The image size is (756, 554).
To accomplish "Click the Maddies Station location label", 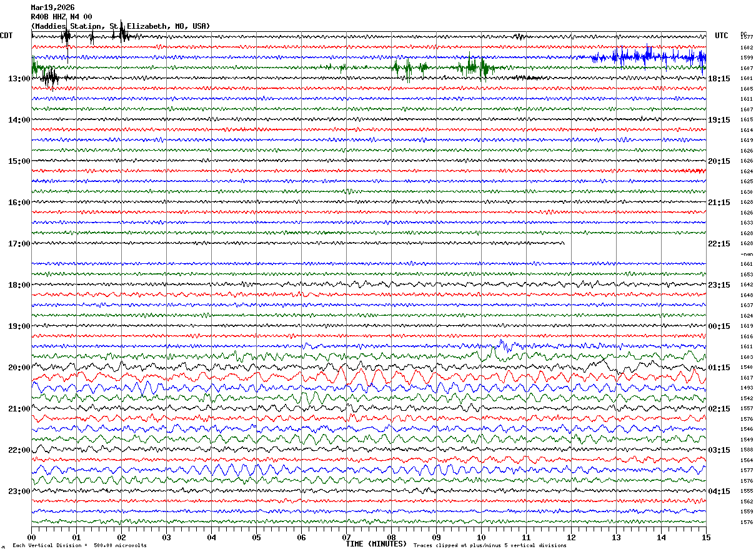I will [x=120, y=26].
